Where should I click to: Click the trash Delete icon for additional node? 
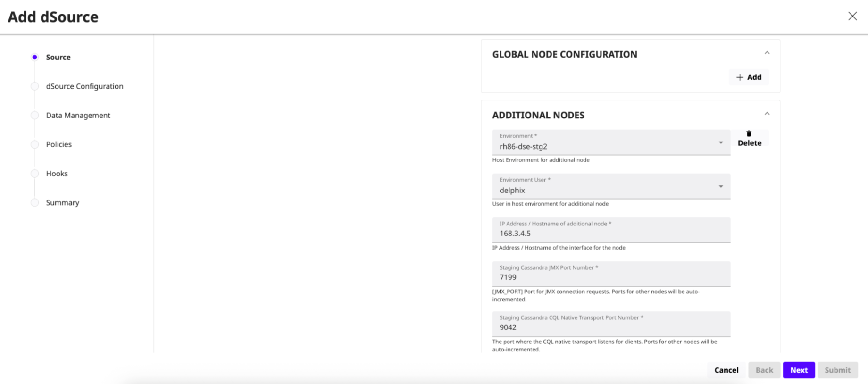pos(749,134)
